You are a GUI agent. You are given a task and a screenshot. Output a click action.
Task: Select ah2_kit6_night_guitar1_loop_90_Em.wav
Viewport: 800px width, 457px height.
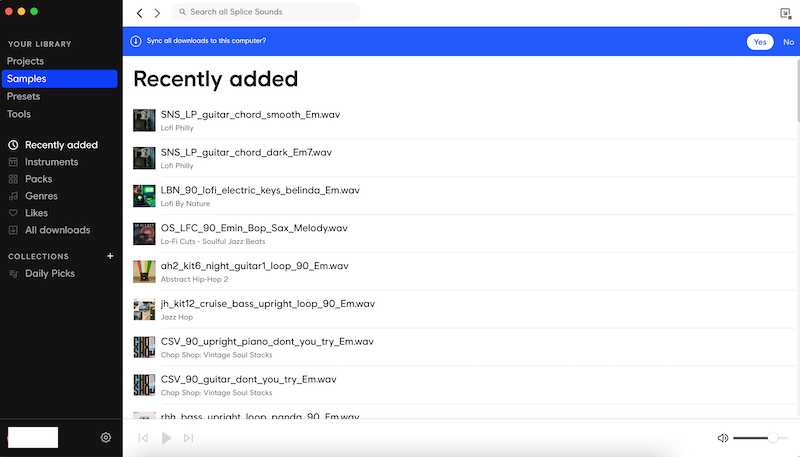pyautogui.click(x=255, y=266)
